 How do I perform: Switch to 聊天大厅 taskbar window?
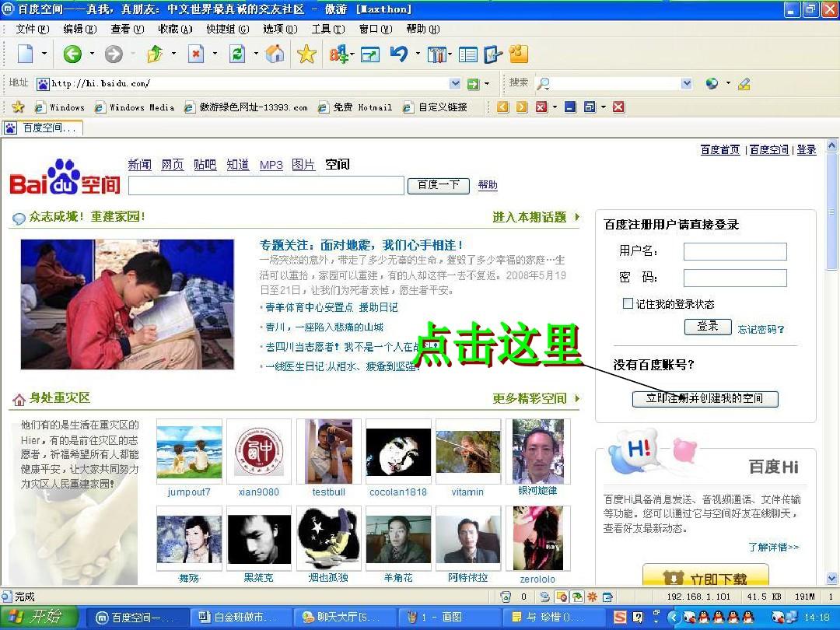[345, 617]
